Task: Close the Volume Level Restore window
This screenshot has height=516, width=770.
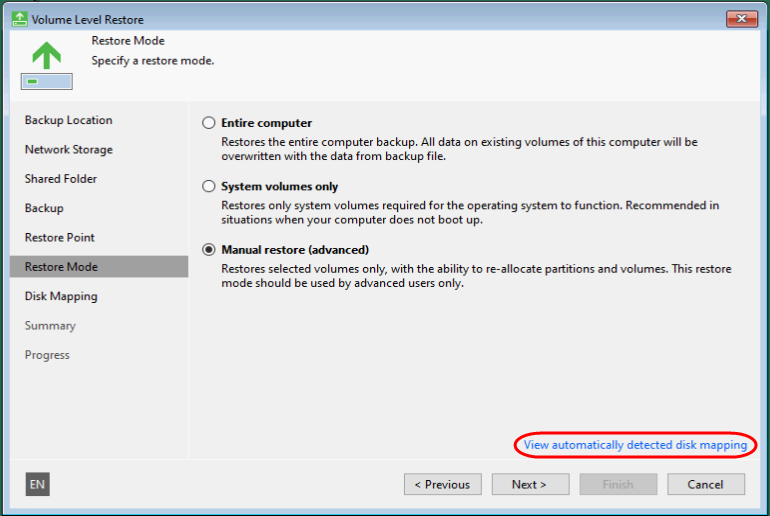Action: [x=742, y=19]
